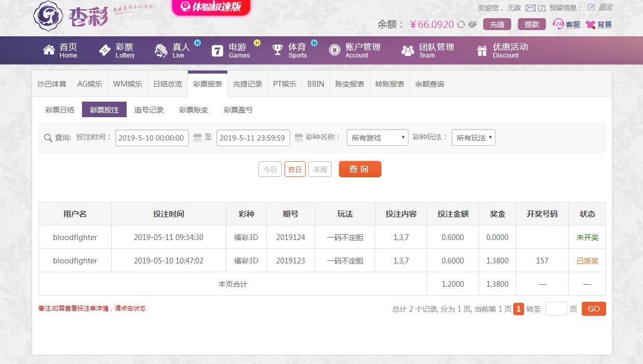The width and height of the screenshot is (643, 364).
Task: Switch to the 追号记录 sub-tab
Action: coord(149,110)
